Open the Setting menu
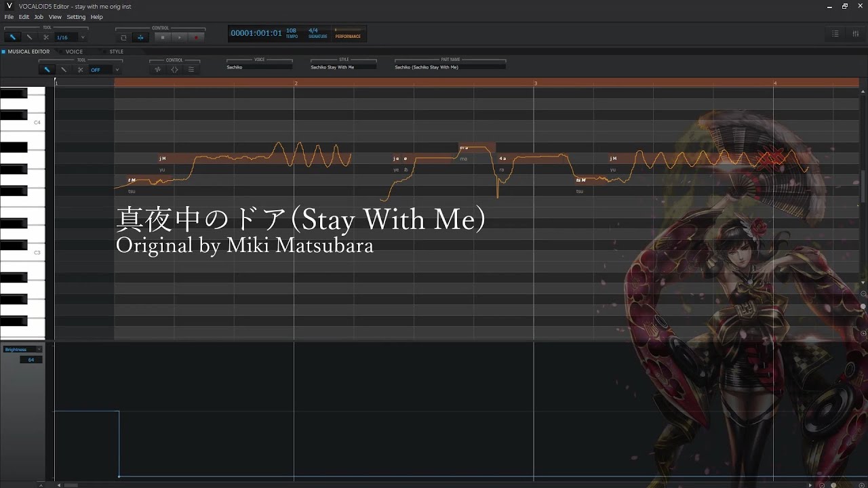Image resolution: width=868 pixels, height=488 pixels. coord(76,17)
